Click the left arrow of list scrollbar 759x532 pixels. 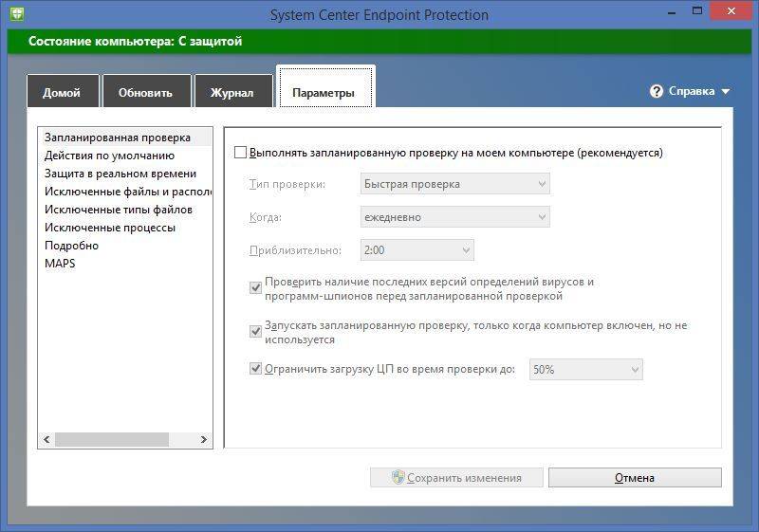[46, 439]
